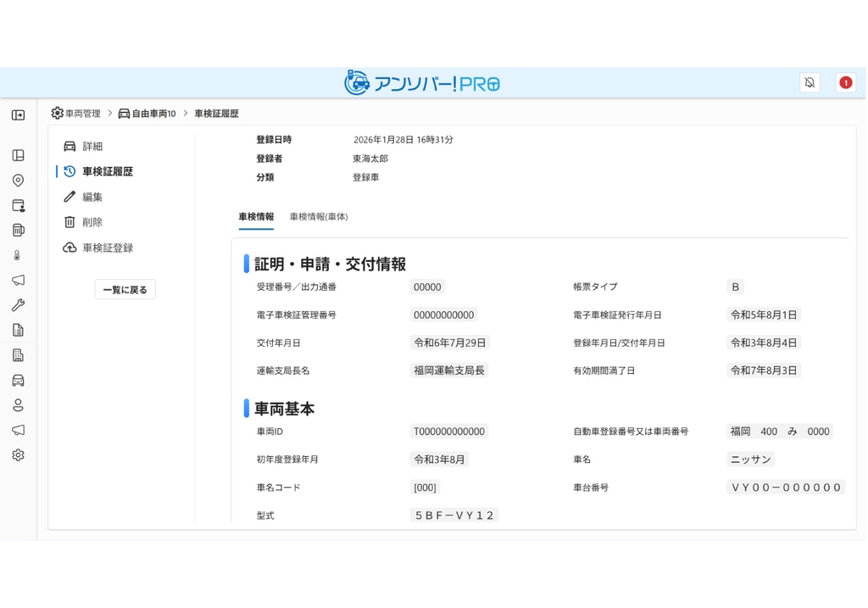Click the value 令和3年8月4日
This screenshot has height=608, width=868.
[764, 343]
